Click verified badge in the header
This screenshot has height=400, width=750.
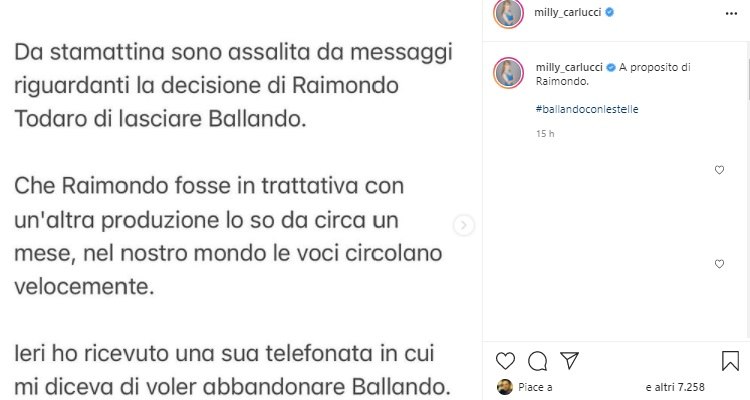click(x=610, y=12)
